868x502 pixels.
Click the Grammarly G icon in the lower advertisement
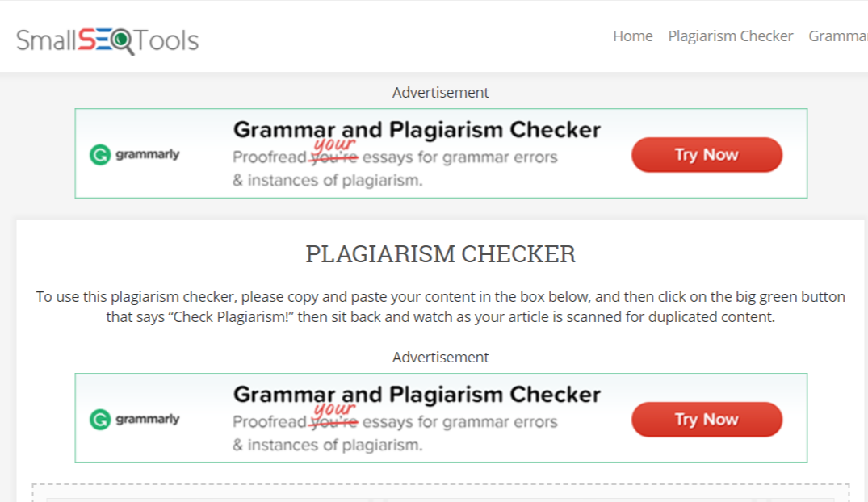(x=99, y=419)
